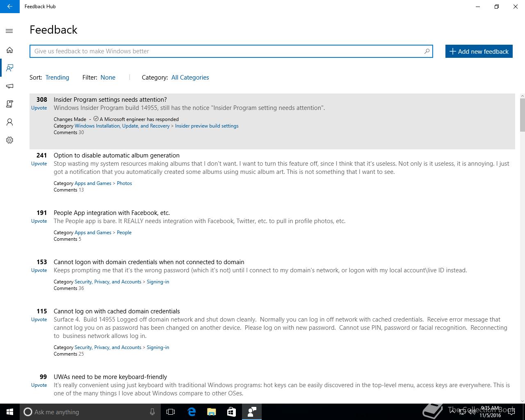Open the Quests sidebar icon
This screenshot has width=525, height=420.
[x=9, y=104]
